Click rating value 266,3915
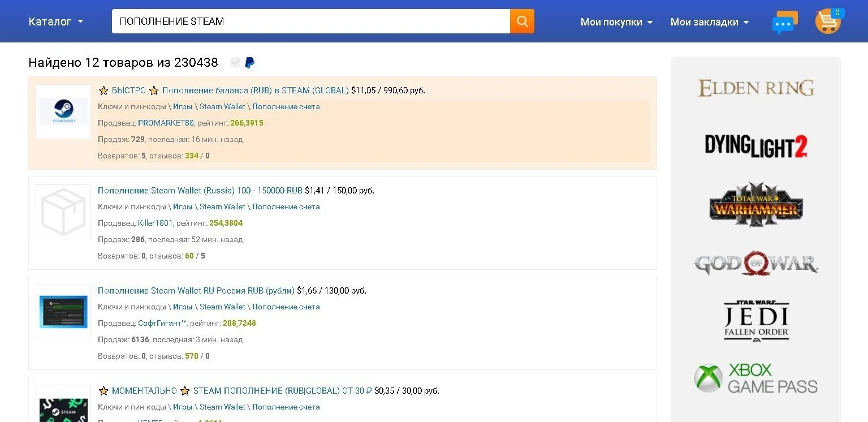The width and height of the screenshot is (868, 422). point(247,123)
